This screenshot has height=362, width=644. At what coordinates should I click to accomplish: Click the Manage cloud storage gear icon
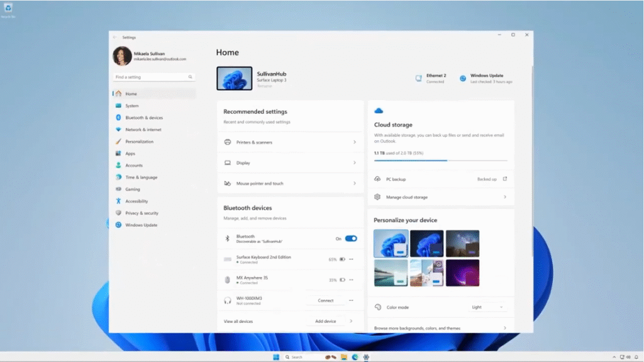point(377,197)
